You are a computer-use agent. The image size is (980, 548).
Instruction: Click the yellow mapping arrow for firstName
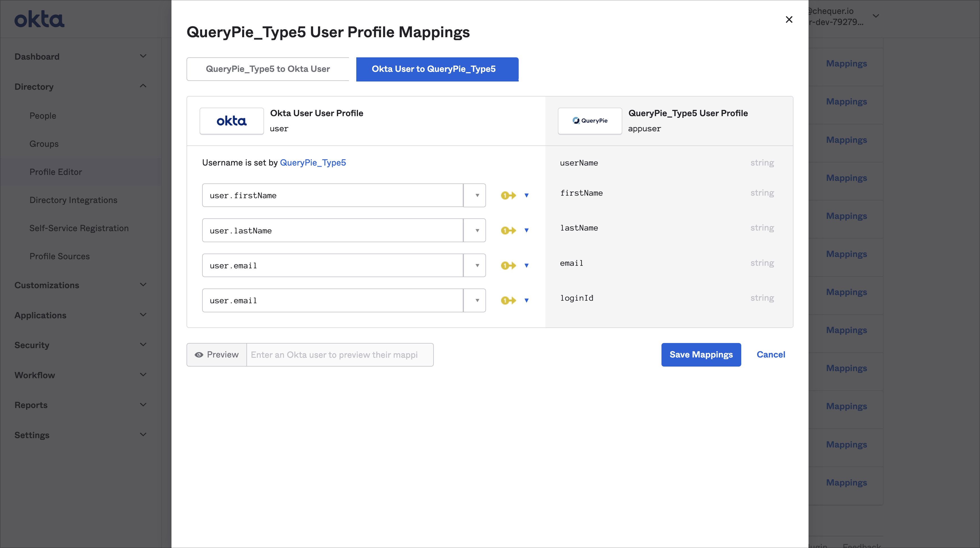click(x=508, y=195)
